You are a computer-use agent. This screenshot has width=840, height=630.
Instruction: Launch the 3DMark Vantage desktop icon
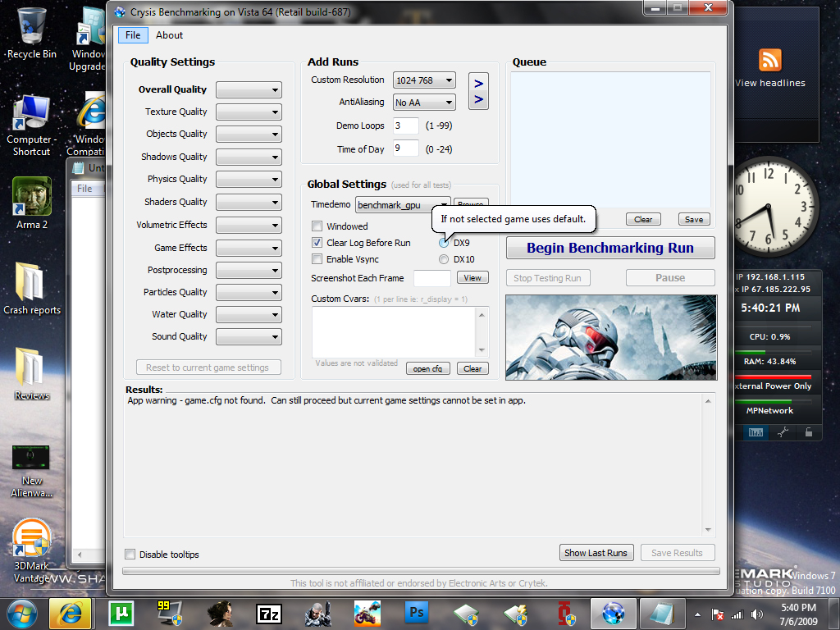point(32,550)
